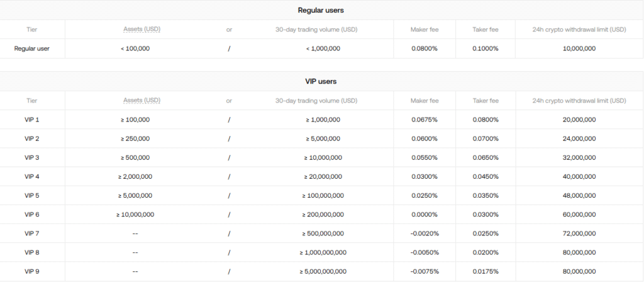Select the 10,000,000 regular user withdrawal limit
The width and height of the screenshot is (644, 282).
[x=579, y=48]
